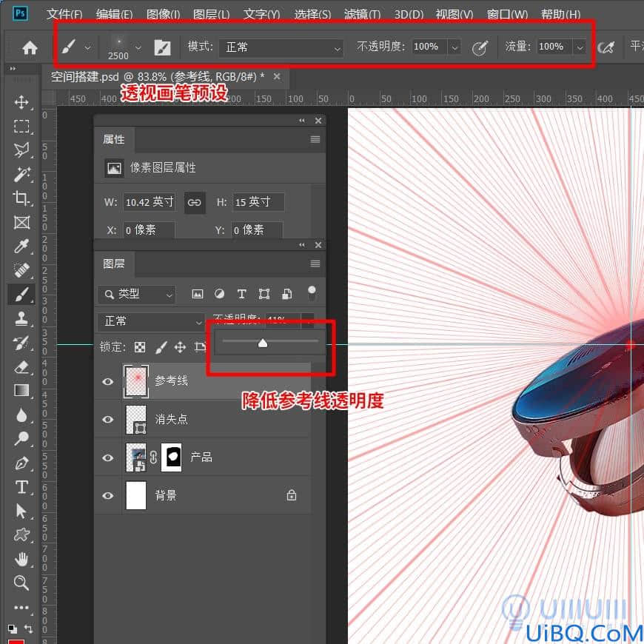Select the Crop tool

(21, 198)
